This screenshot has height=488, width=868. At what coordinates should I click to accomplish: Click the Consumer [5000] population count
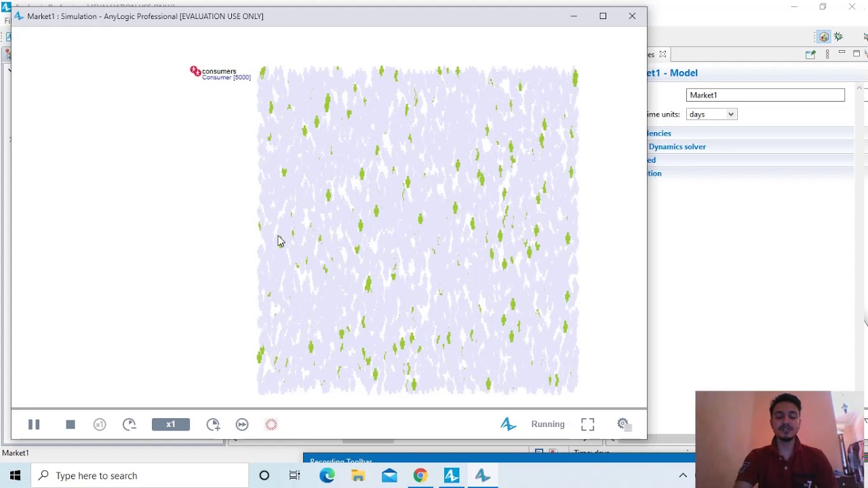point(226,77)
